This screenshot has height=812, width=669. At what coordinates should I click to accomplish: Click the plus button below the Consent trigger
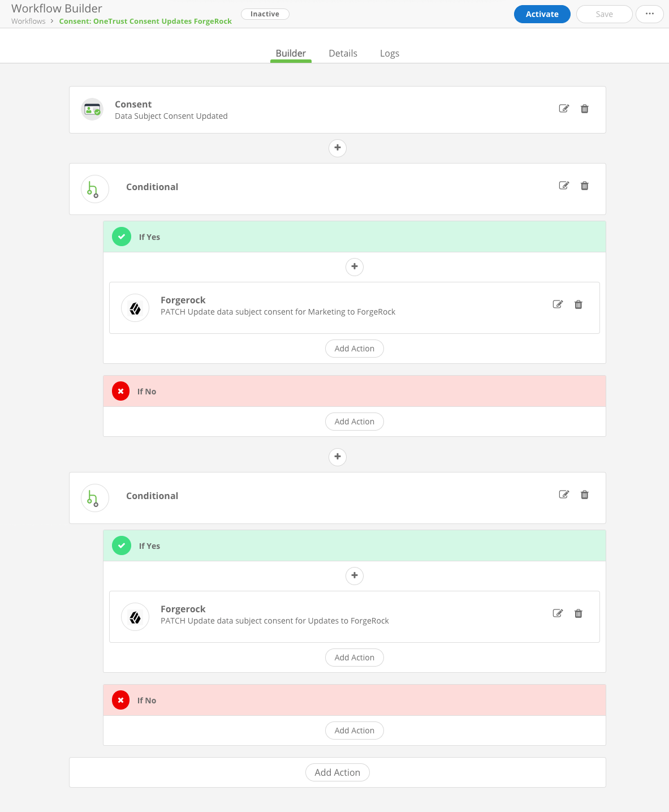337,148
